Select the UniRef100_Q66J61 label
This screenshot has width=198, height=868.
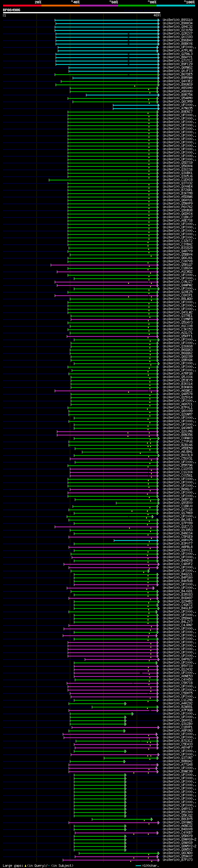pyautogui.click(x=177, y=258)
